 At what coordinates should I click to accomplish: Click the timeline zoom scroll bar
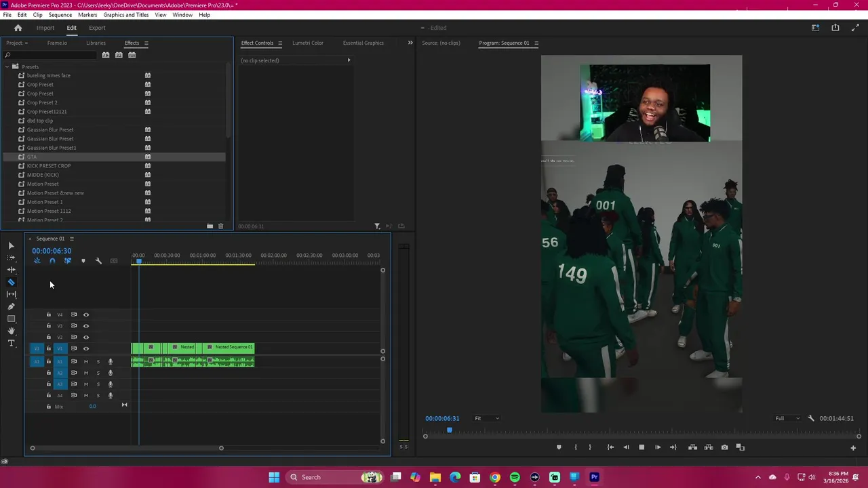[127, 448]
